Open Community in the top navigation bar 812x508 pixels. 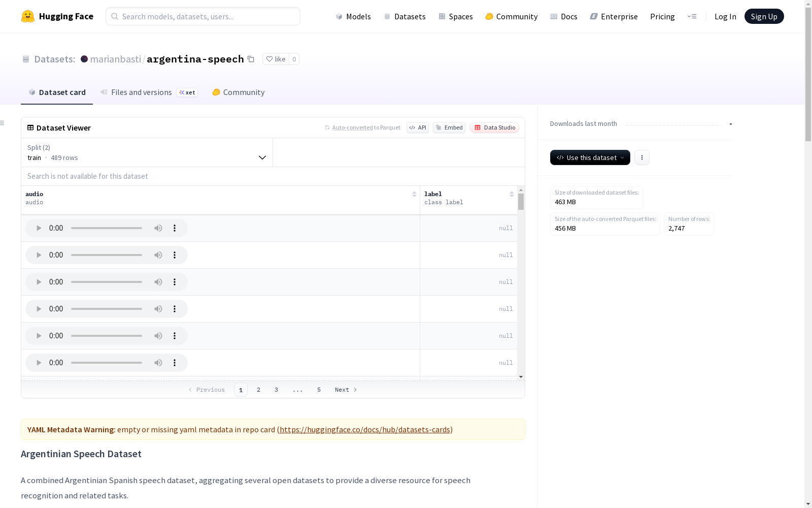pyautogui.click(x=512, y=16)
